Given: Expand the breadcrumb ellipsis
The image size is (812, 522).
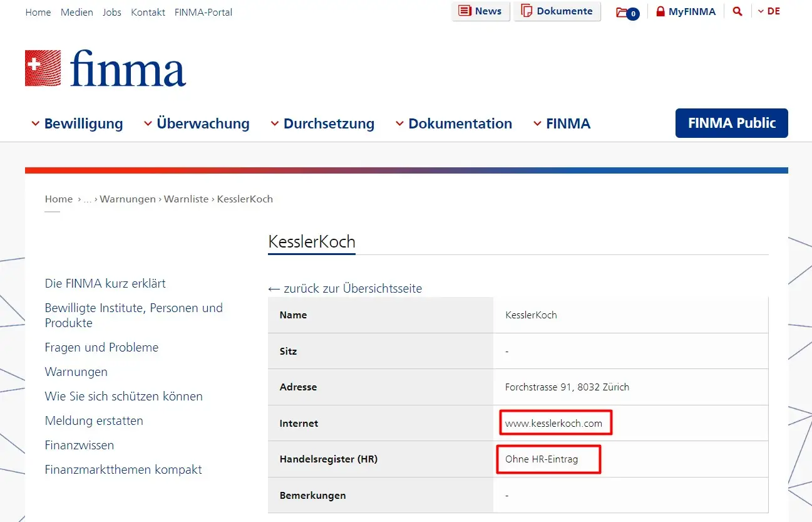Looking at the screenshot, I should click(87, 199).
